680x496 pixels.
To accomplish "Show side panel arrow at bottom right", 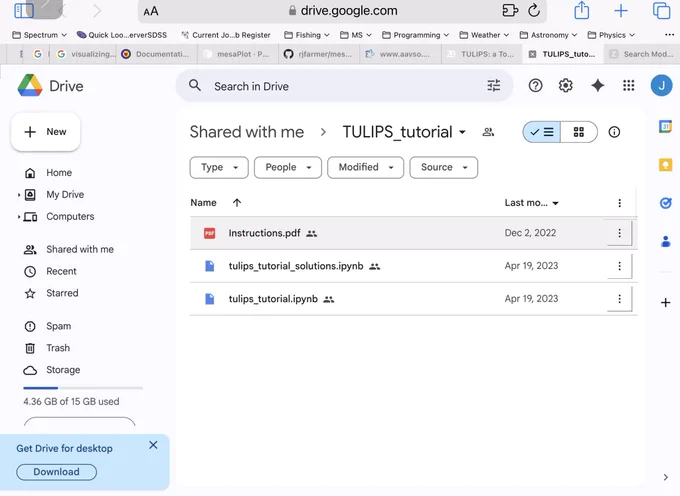I will pos(665,477).
